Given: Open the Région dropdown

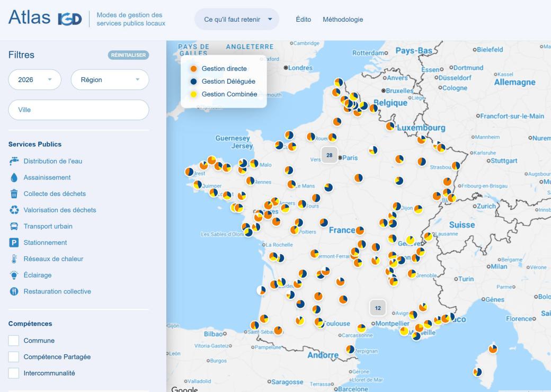Looking at the screenshot, I should (x=110, y=80).
